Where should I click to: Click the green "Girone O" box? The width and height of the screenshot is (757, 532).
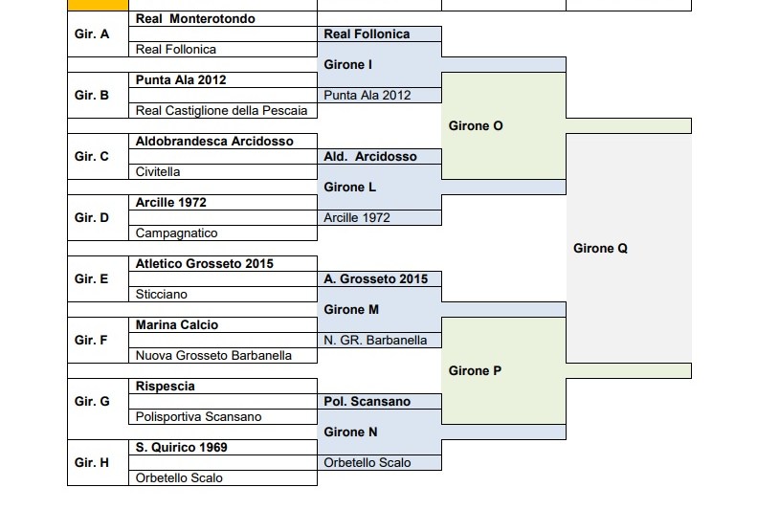[476, 126]
